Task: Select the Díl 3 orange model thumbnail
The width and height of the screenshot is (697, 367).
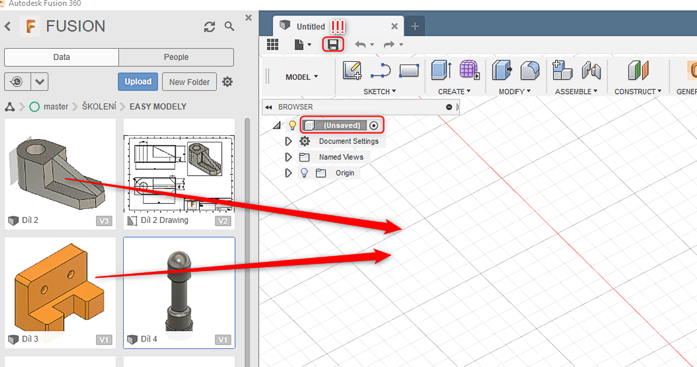Action: point(60,292)
